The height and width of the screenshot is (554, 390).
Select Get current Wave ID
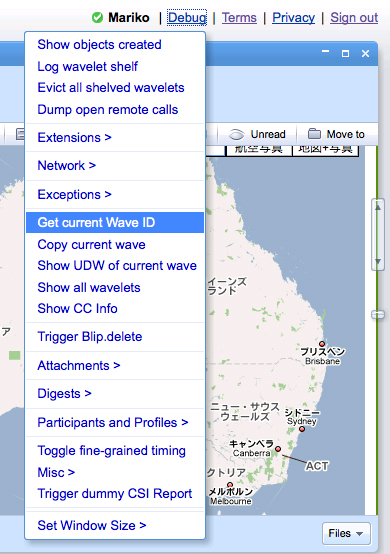tap(115, 223)
